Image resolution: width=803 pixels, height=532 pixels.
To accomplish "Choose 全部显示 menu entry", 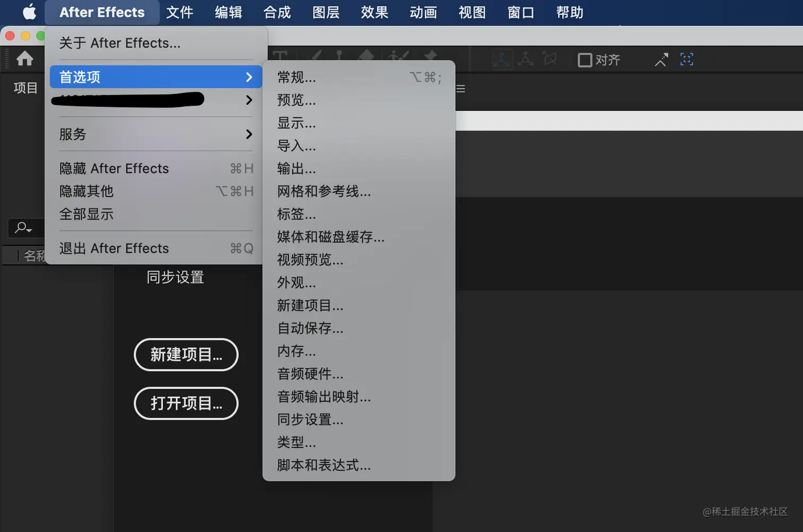I will pyautogui.click(x=156, y=214).
